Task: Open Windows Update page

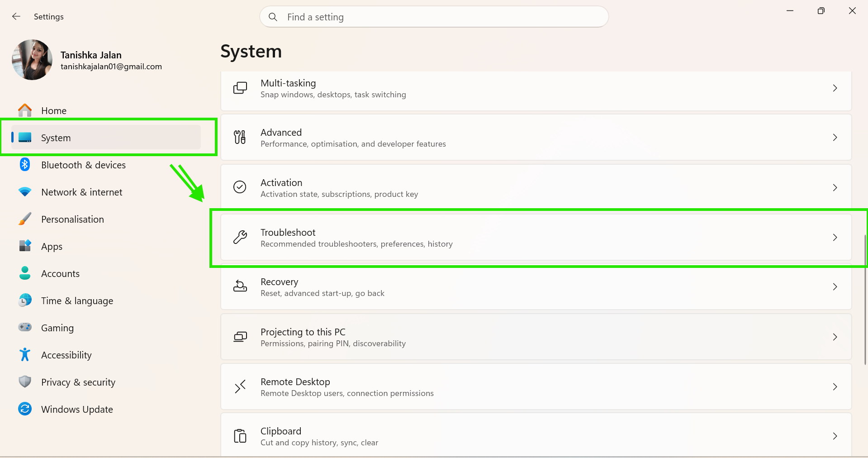Action: point(106,409)
